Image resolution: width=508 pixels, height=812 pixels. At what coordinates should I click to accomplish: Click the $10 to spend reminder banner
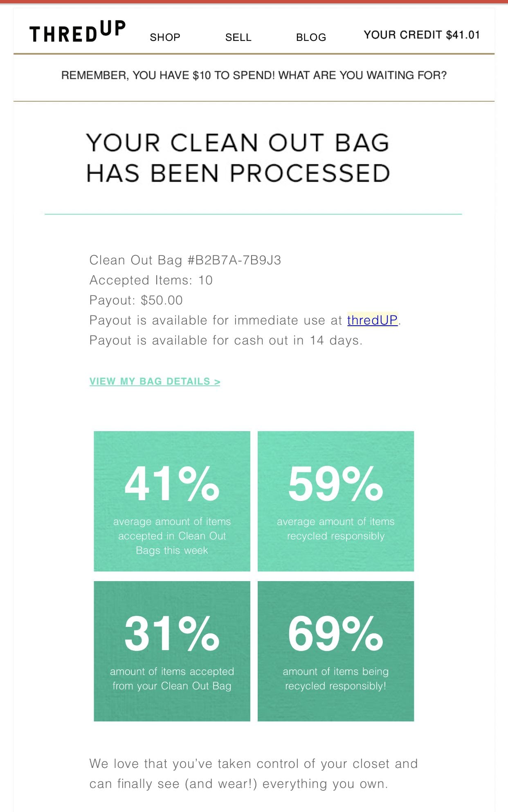coord(254,75)
